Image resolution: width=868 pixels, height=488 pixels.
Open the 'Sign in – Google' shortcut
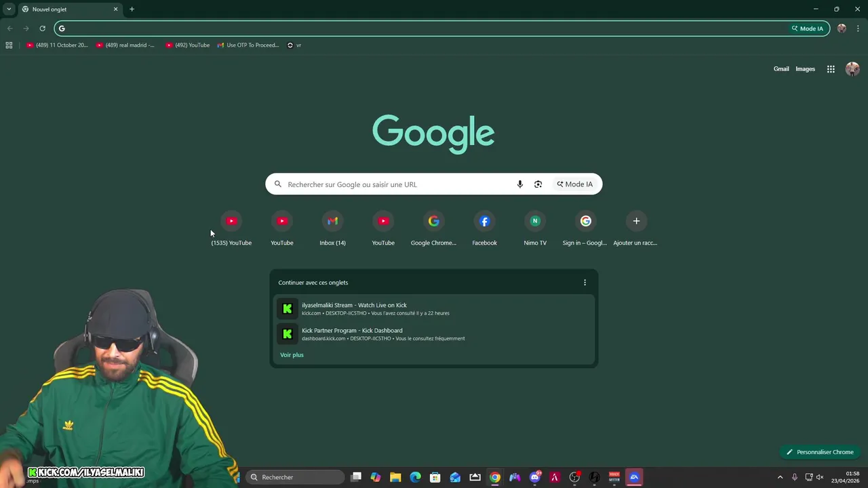585,228
